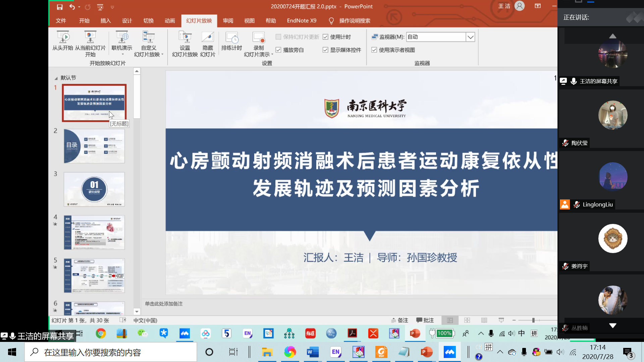Click the Rehearse Timings (排练计时) icon

tap(231, 37)
